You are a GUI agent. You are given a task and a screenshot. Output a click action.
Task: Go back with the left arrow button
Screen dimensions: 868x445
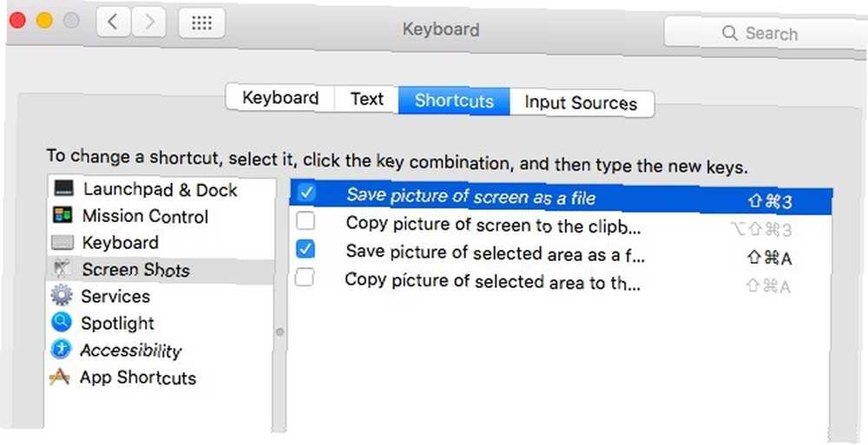(x=114, y=23)
